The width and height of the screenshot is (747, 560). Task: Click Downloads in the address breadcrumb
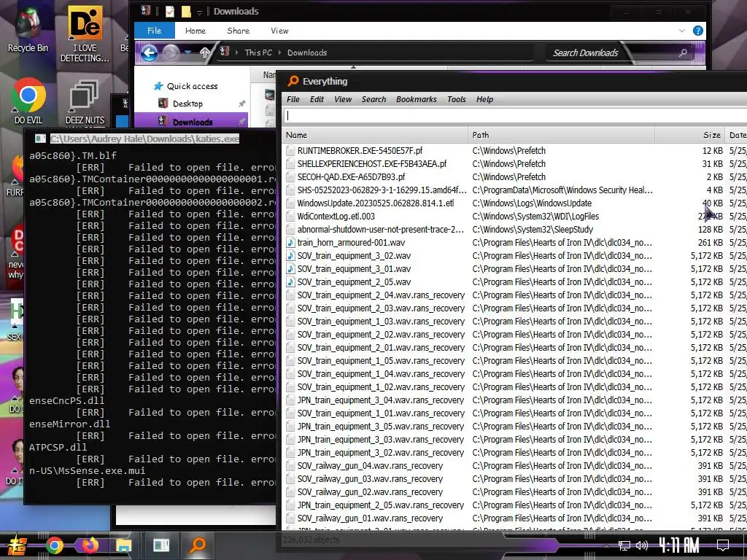307,52
